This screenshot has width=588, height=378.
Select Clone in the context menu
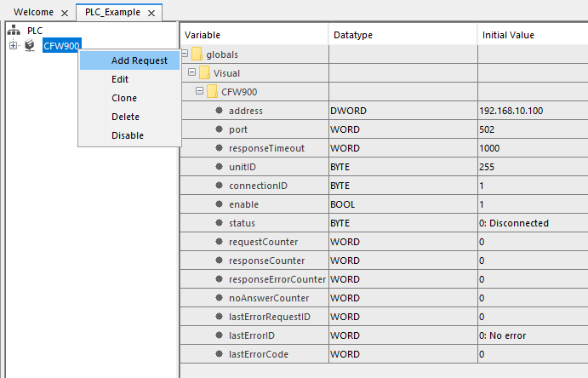point(124,98)
